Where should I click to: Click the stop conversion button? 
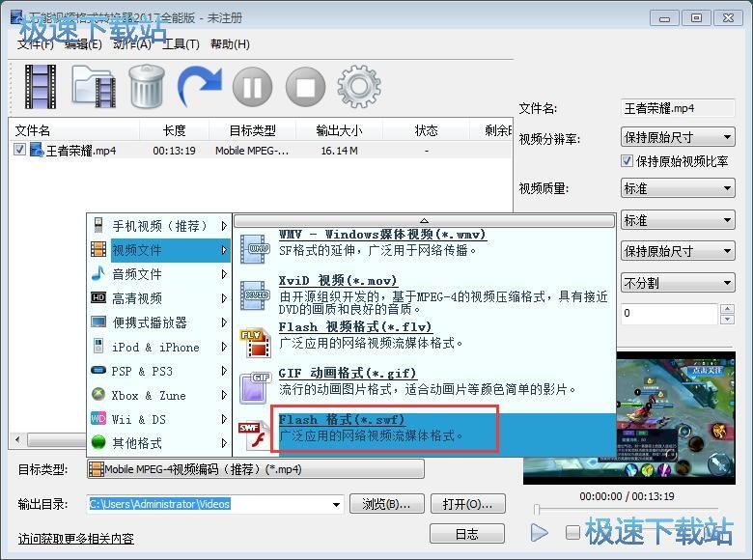tap(305, 88)
